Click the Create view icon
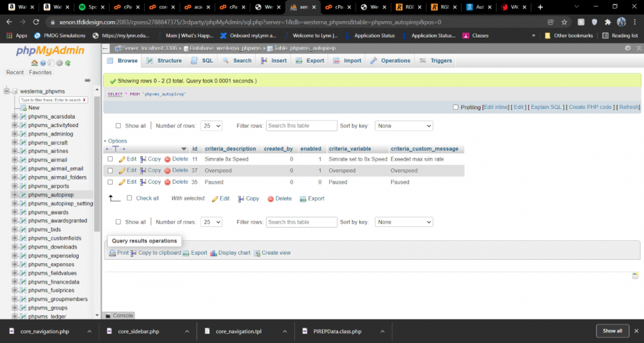This screenshot has height=343, width=644. (257, 253)
